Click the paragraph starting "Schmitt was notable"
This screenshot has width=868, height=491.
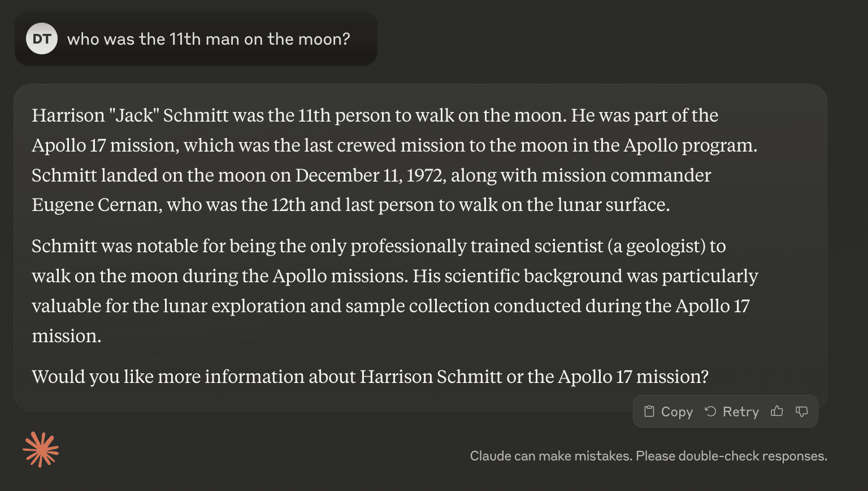[395, 291]
